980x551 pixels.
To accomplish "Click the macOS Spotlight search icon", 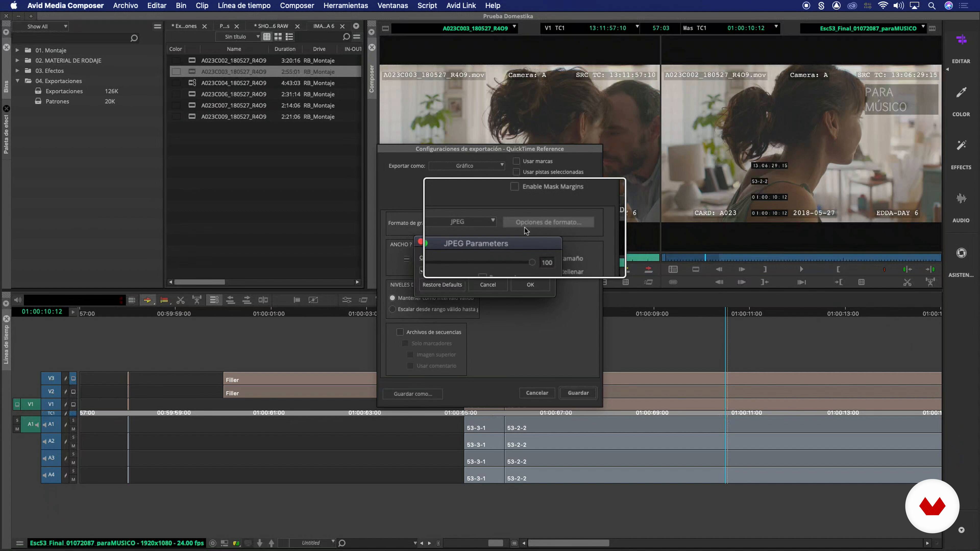I will tap(932, 6).
